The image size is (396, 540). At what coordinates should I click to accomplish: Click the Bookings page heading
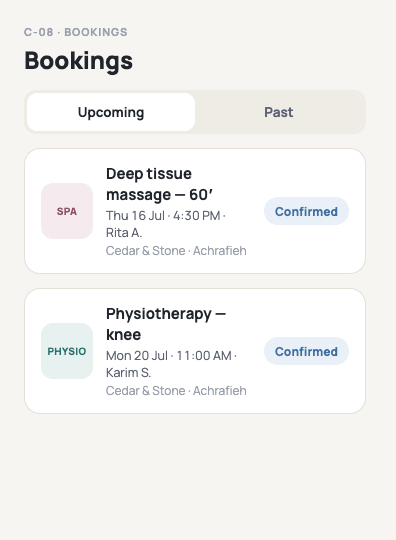click(79, 61)
